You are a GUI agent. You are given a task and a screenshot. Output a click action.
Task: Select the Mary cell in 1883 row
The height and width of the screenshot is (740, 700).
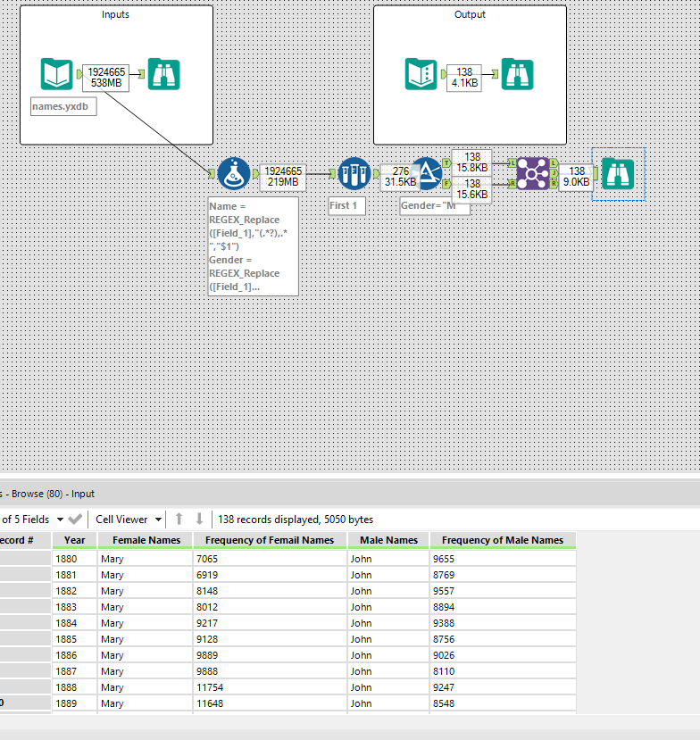coord(145,607)
